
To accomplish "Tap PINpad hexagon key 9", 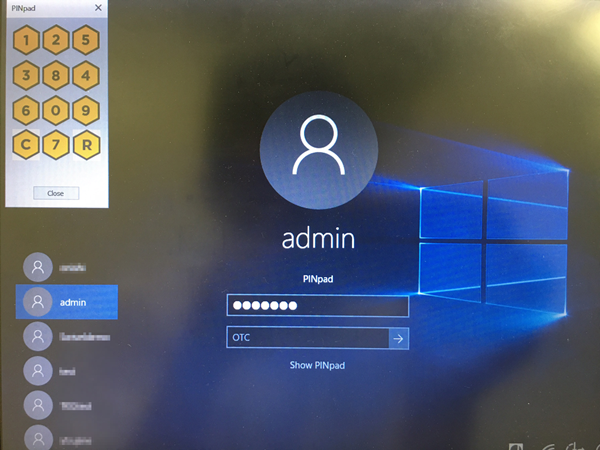I will (86, 110).
